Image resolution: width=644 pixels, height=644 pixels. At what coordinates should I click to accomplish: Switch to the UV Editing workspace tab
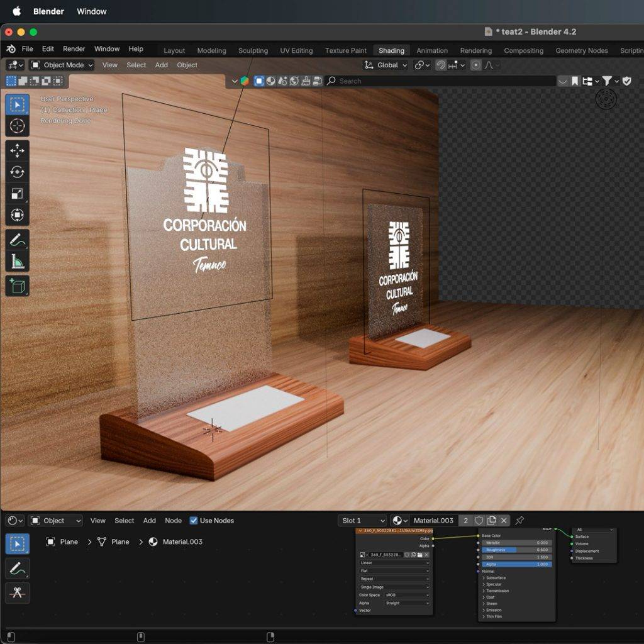click(x=296, y=50)
